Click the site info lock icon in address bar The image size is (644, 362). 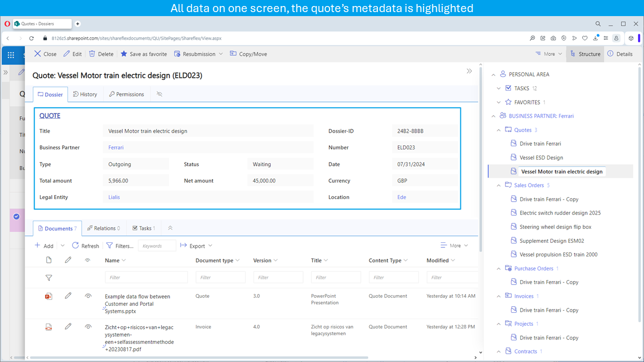(x=45, y=38)
